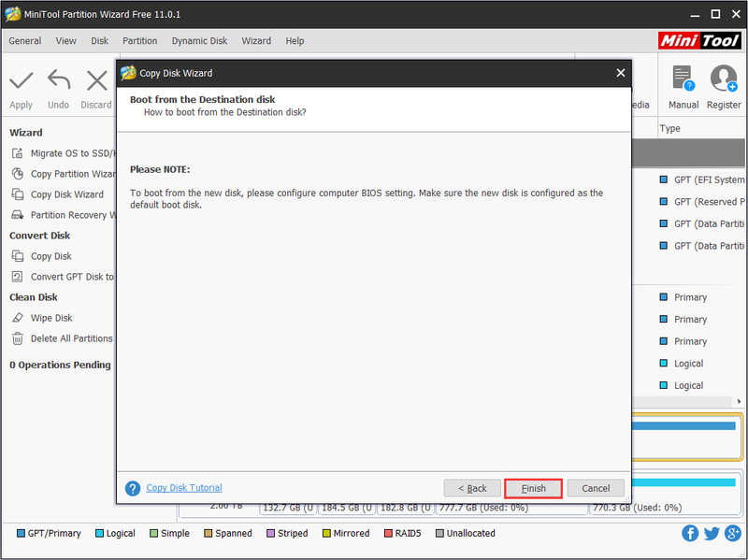Open the Partition menu
The image size is (748, 560).
[x=139, y=41]
